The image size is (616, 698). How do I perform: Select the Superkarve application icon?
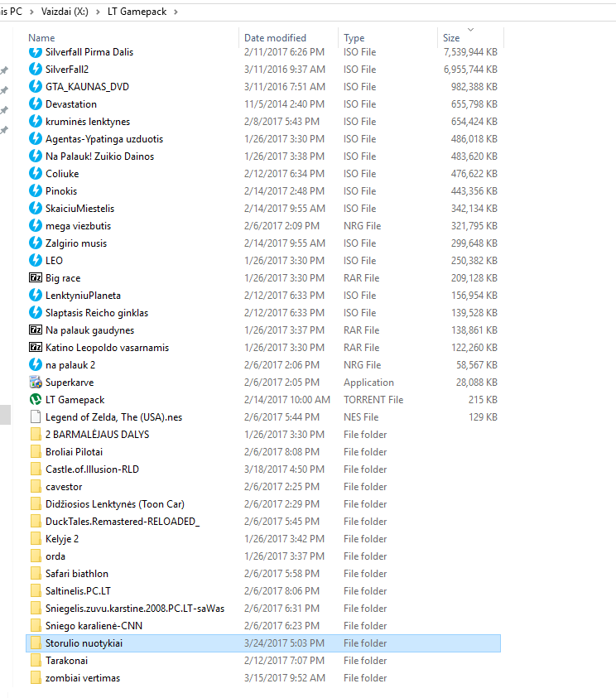pyautogui.click(x=36, y=382)
